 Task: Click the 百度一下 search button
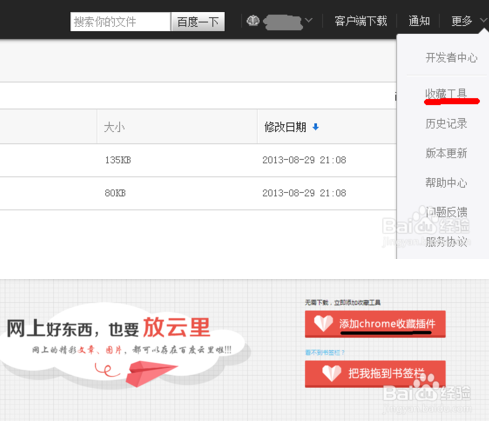point(198,22)
